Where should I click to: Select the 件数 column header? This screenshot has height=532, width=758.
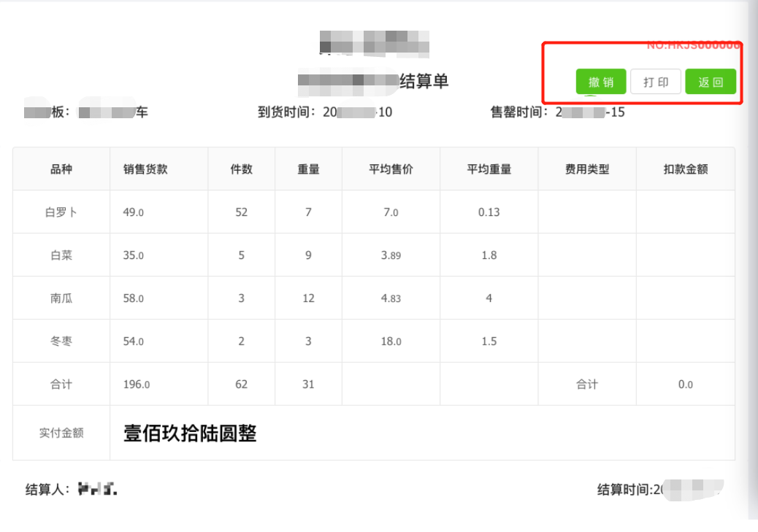click(241, 169)
